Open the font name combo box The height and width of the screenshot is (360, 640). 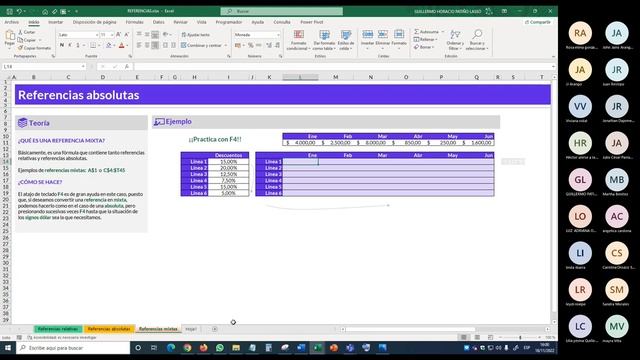click(x=78, y=35)
